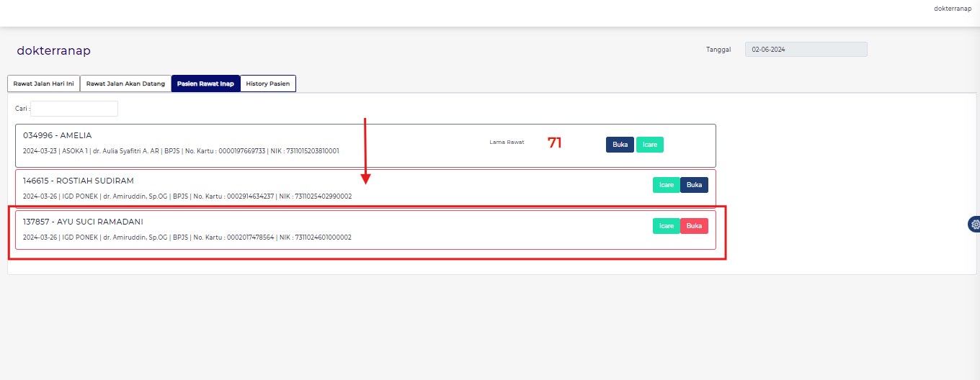Click the dokterranap username at top right
980x380 pixels.
tap(952, 9)
